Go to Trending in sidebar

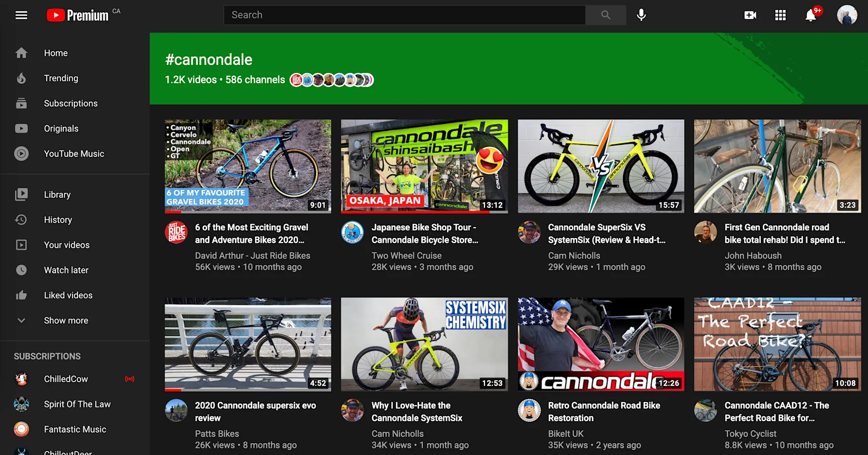coord(61,78)
